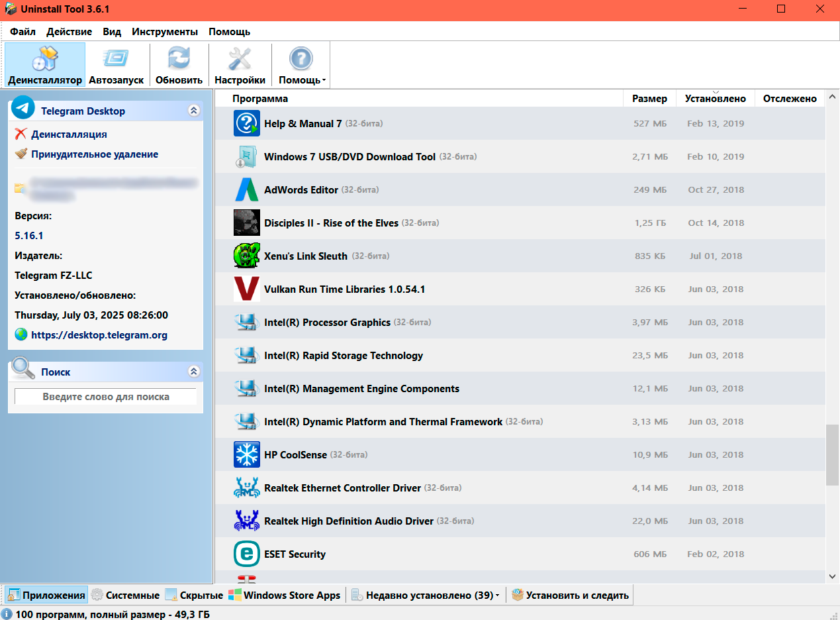Open the Автозапуск section
This screenshot has width=840, height=620.
click(x=117, y=64)
